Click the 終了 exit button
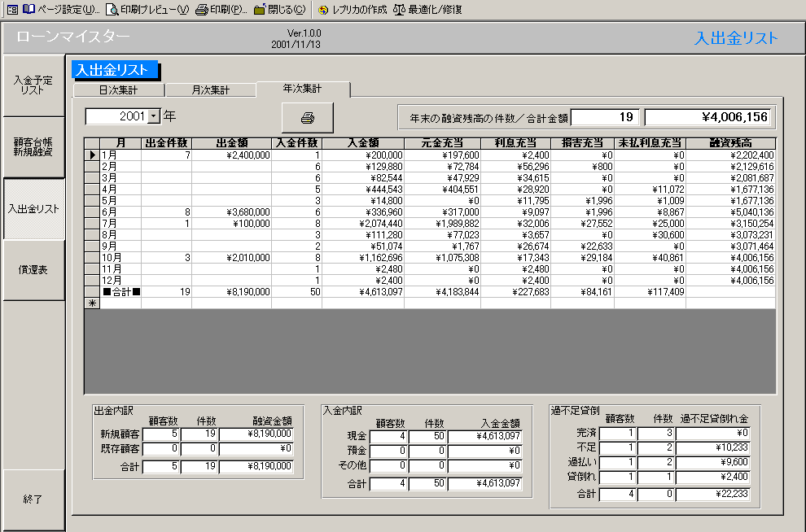This screenshot has height=532, width=806. click(33, 499)
